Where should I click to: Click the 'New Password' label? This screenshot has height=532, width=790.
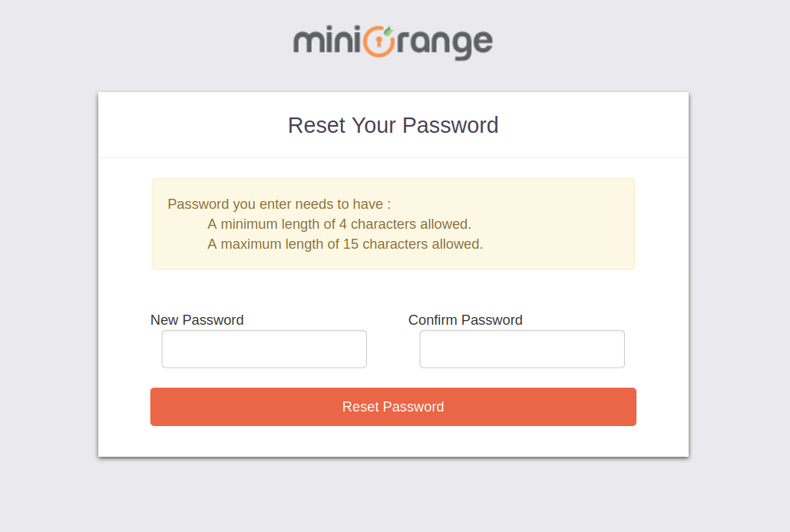point(197,320)
